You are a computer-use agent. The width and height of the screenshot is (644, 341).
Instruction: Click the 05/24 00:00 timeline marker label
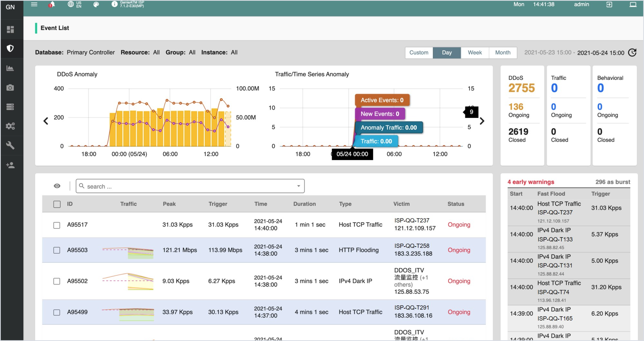352,154
